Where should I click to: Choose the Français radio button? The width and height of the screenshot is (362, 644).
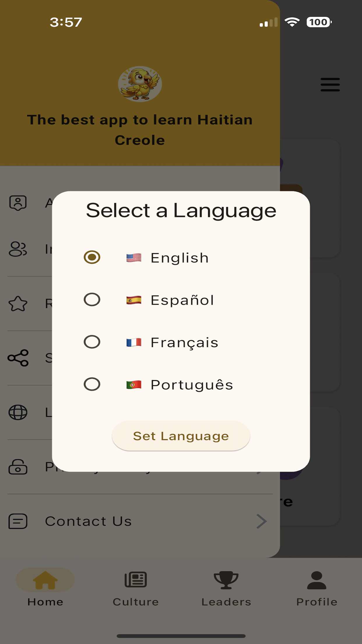pyautogui.click(x=92, y=342)
